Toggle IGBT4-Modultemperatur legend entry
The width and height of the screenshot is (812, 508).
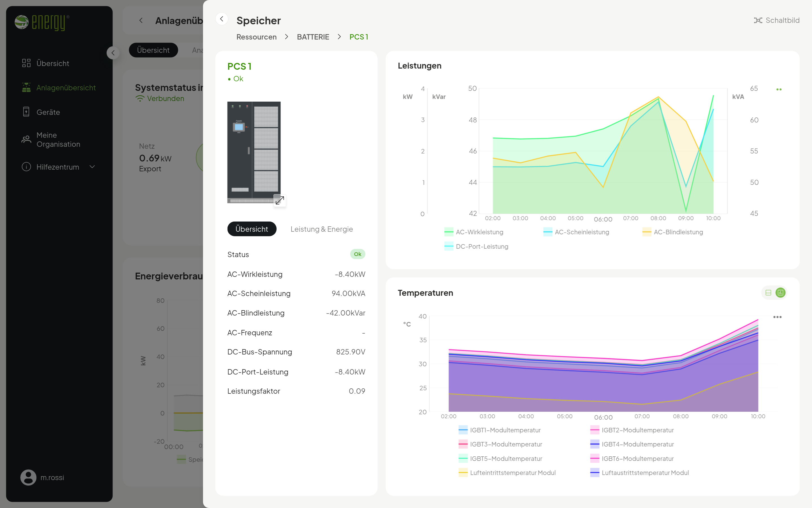[x=632, y=444]
